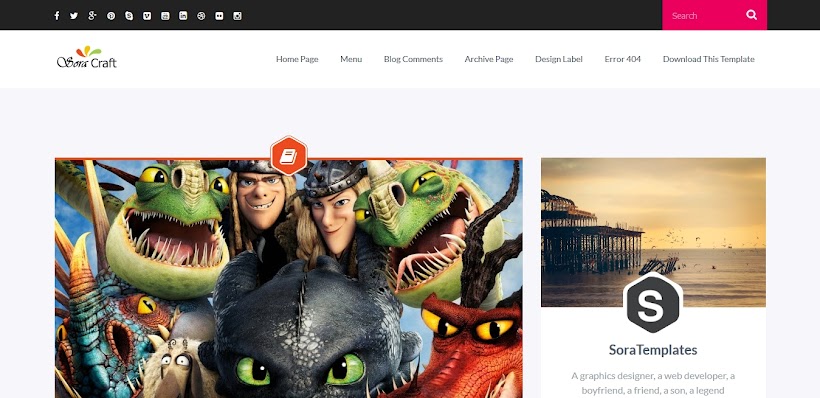Open the Instagram icon

(x=237, y=16)
